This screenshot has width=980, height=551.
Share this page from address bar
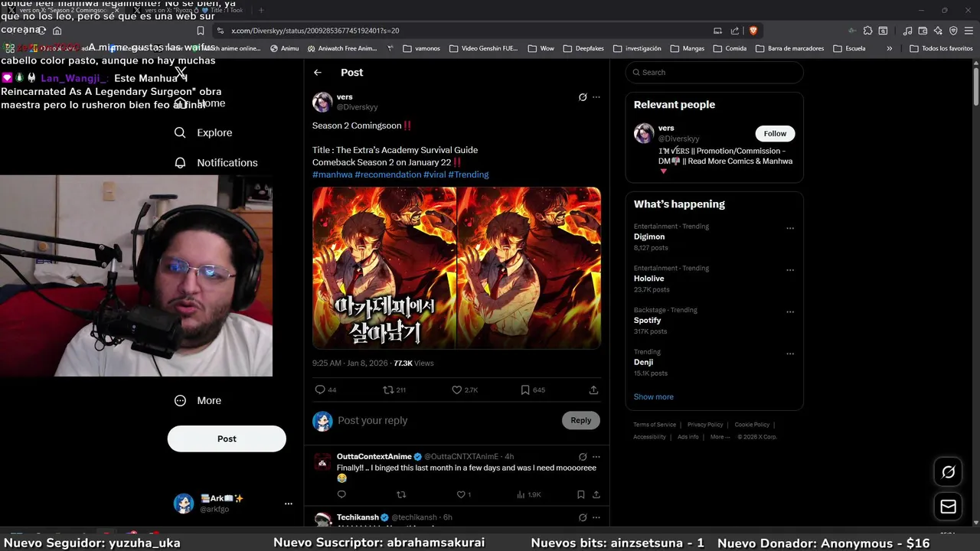(x=735, y=31)
